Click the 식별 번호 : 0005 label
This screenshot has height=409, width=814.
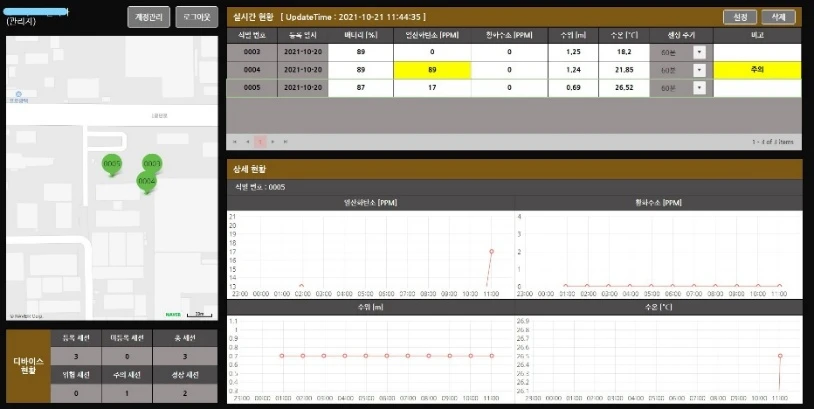click(x=259, y=187)
